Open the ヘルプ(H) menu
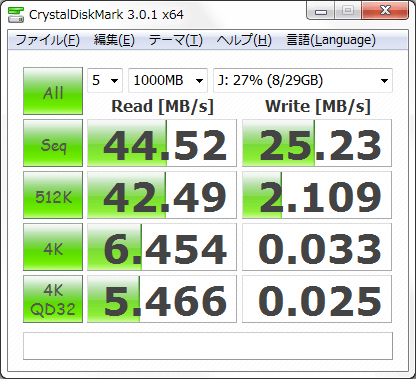This screenshot has height=379, width=416. [244, 40]
